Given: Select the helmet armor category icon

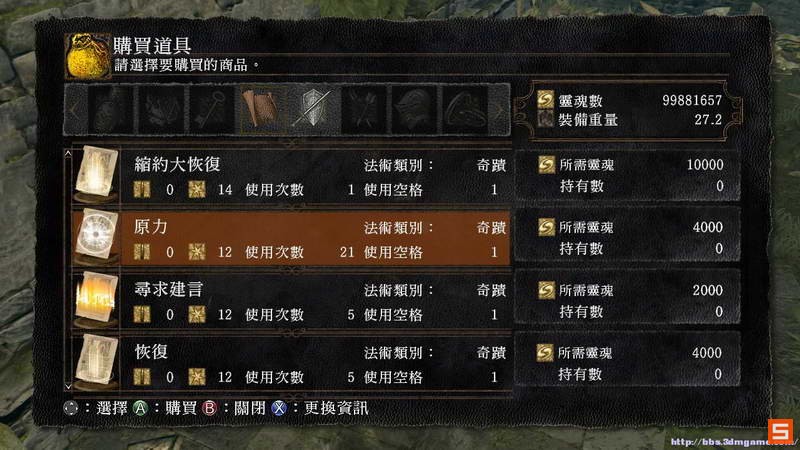Looking at the screenshot, I should click(414, 109).
